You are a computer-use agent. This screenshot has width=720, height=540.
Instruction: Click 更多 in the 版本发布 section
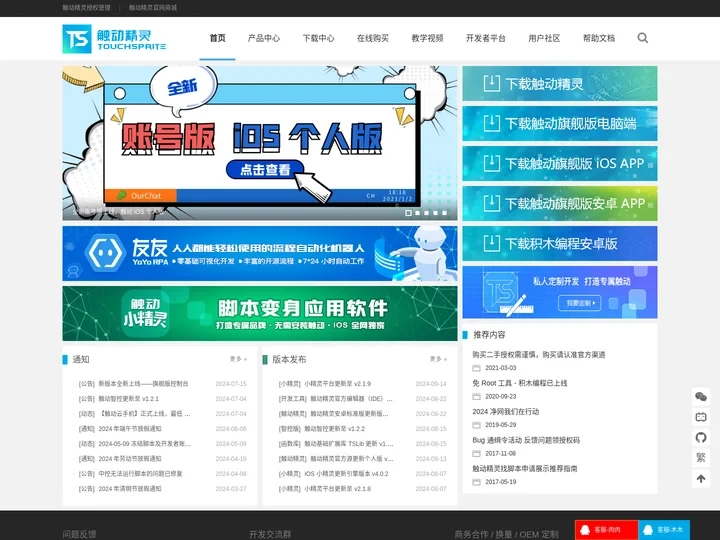pos(438,359)
